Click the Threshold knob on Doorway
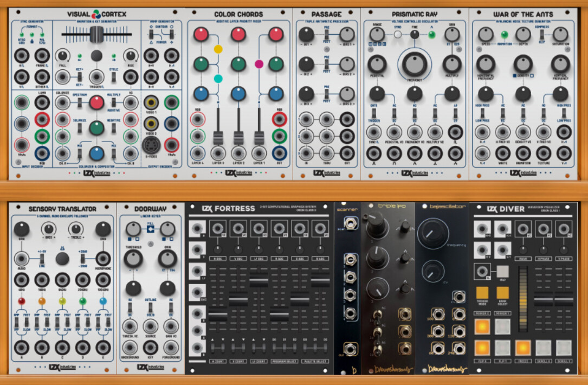This screenshot has height=385, width=588. coord(133,259)
